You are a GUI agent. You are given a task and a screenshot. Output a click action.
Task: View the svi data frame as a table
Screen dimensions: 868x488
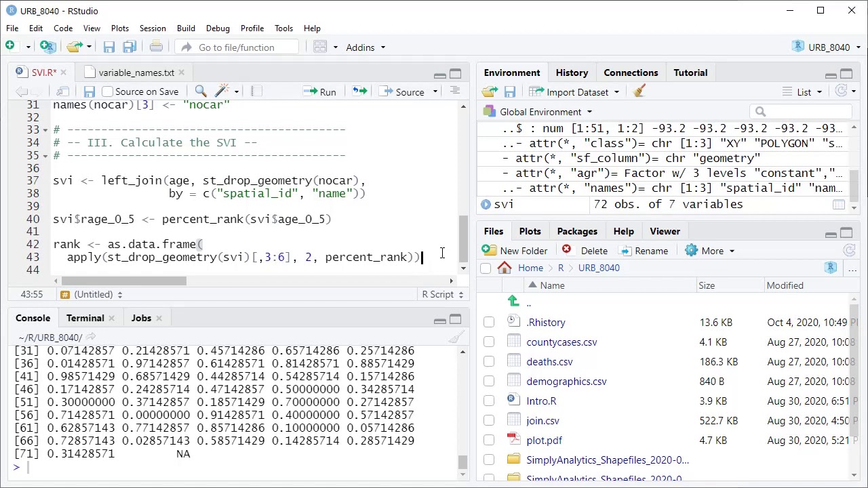coord(839,204)
